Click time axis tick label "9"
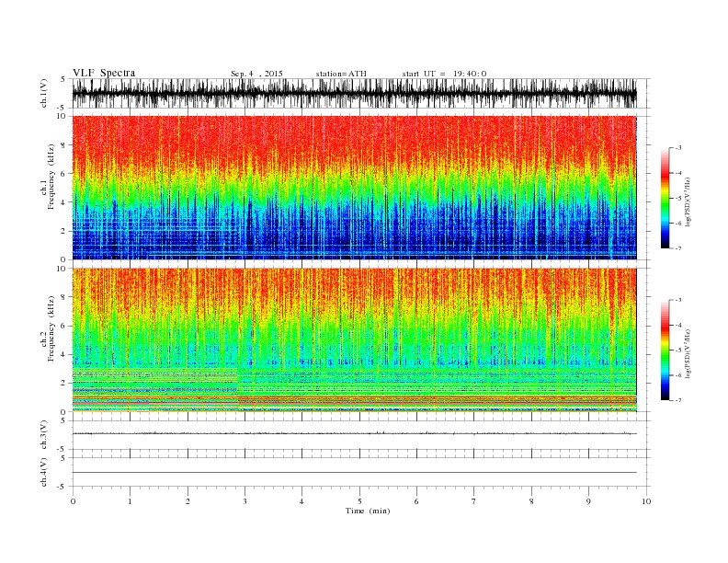The height and width of the screenshot is (563, 728). 588,501
